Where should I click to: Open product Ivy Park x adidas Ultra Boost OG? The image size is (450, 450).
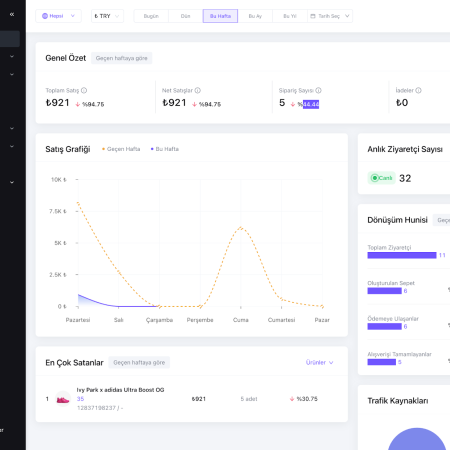[x=120, y=390]
